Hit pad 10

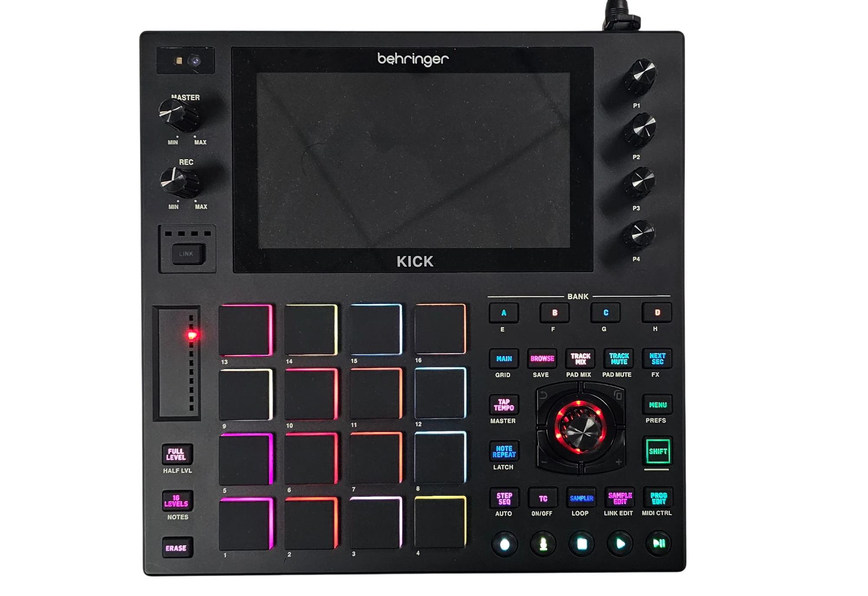coord(311,394)
